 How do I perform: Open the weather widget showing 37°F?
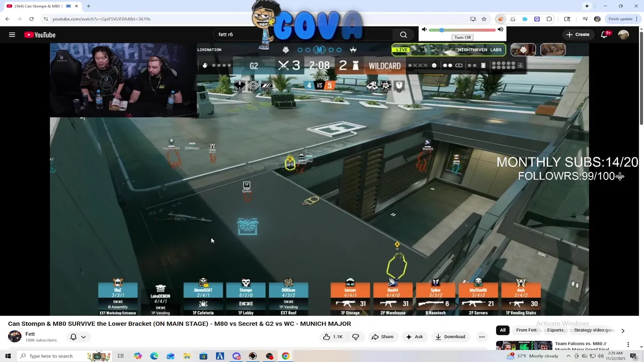(x=533, y=356)
